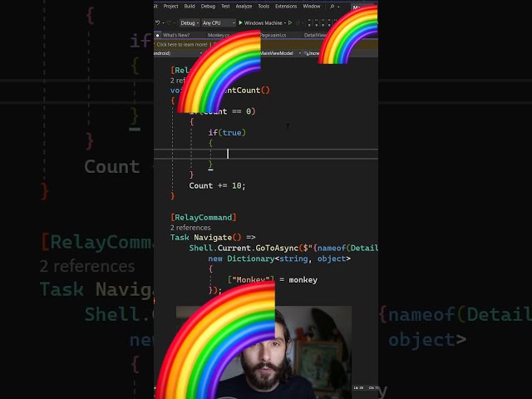Click the 'Click here to learn more!' link

pyautogui.click(x=182, y=44)
